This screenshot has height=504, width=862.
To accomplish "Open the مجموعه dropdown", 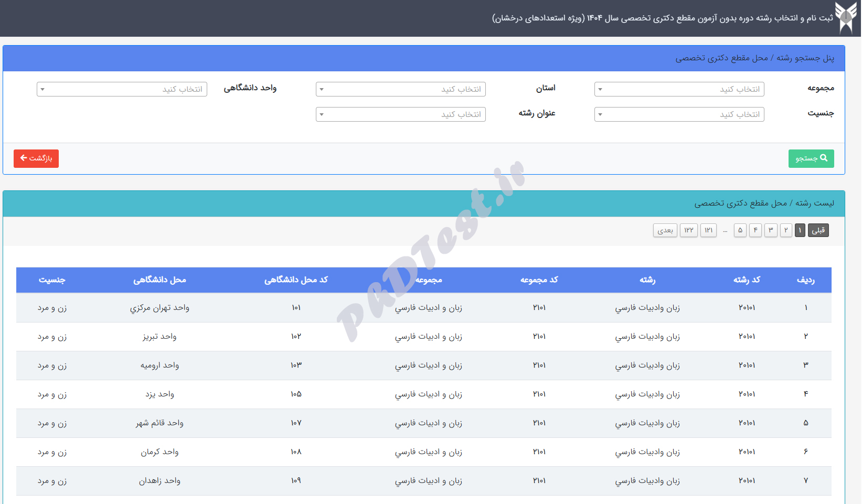I will tap(679, 89).
